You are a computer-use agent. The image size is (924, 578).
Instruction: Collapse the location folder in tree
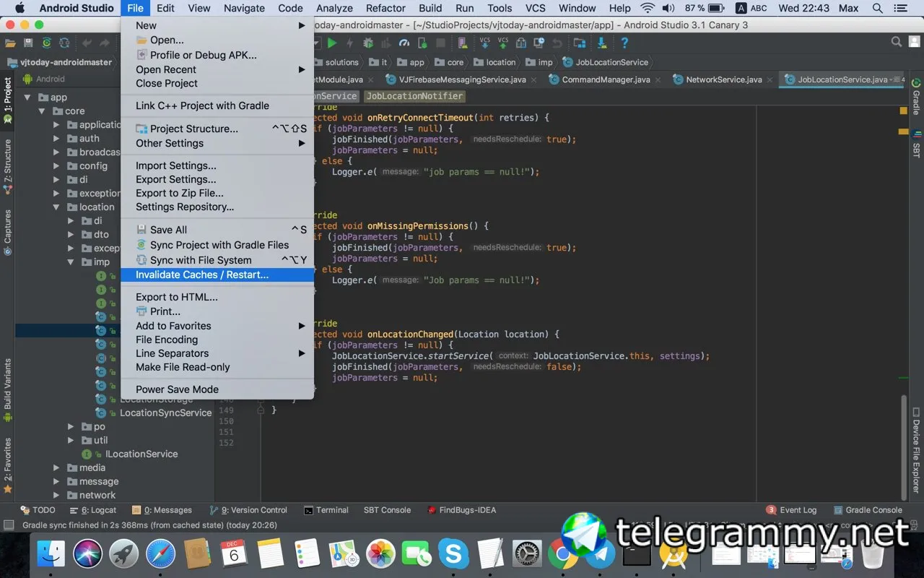click(x=56, y=207)
